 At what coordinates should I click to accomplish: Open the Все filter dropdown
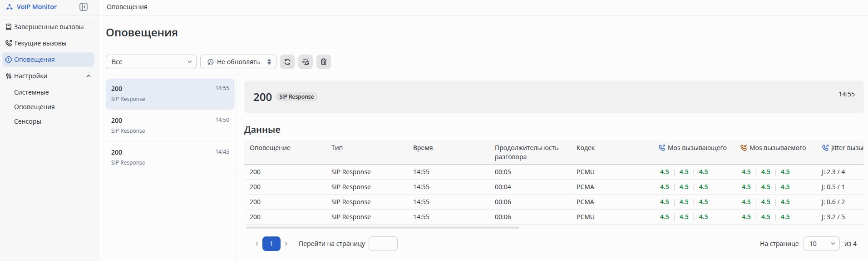(x=151, y=62)
